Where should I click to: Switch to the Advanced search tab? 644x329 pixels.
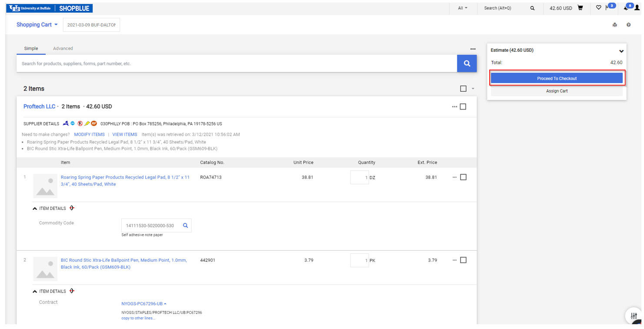pos(63,49)
